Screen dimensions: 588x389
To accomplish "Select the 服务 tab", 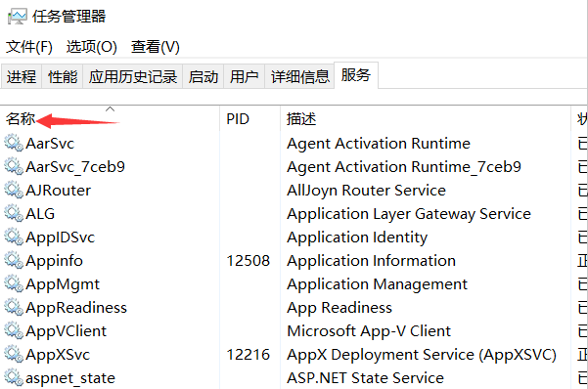I will (x=356, y=75).
